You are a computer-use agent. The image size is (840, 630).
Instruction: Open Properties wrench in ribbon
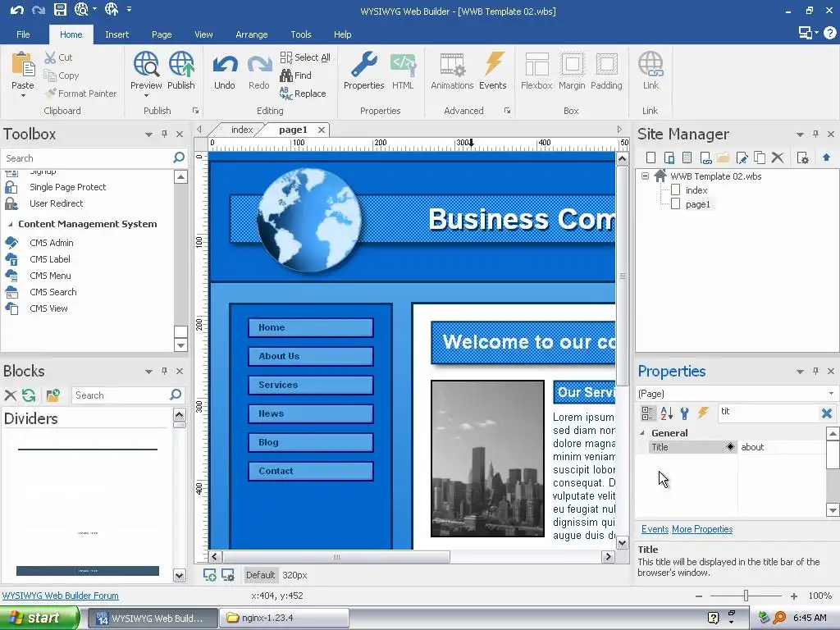pyautogui.click(x=363, y=71)
